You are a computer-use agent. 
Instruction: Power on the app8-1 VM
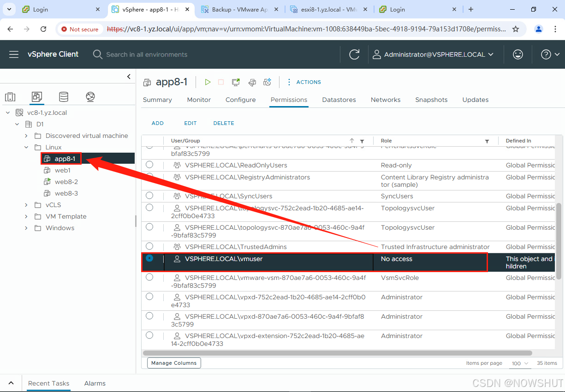coord(208,82)
